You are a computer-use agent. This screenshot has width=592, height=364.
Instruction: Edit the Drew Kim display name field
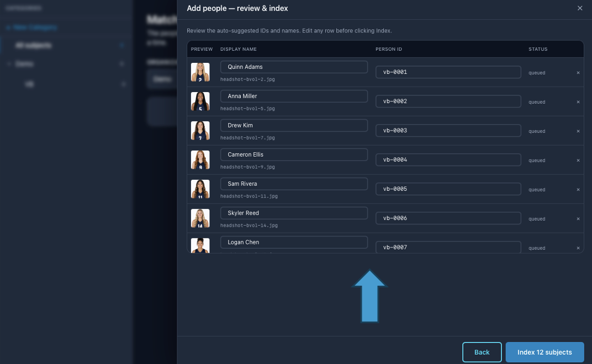point(294,125)
